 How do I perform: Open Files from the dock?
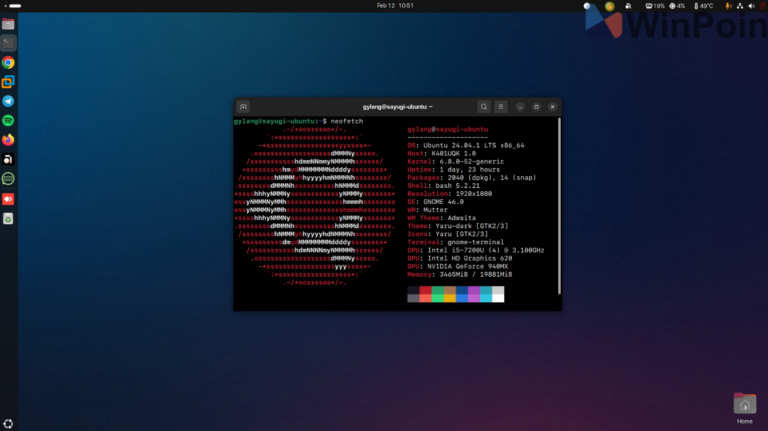point(8,24)
